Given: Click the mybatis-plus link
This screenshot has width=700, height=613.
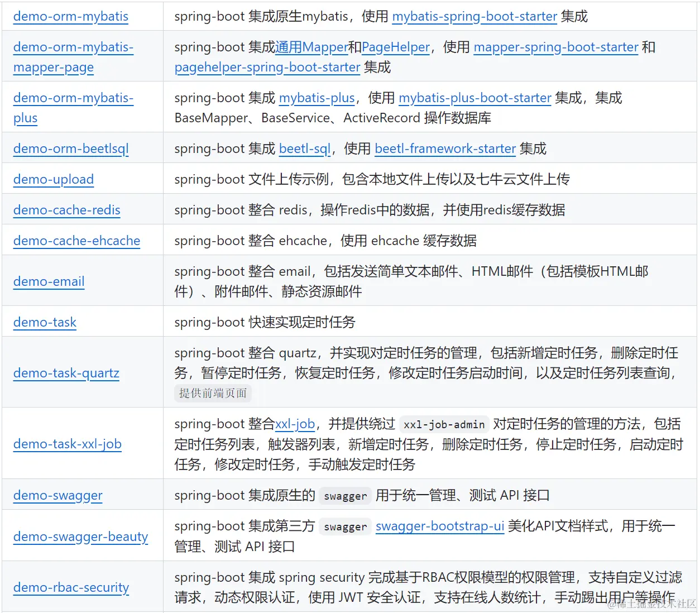Looking at the screenshot, I should pyautogui.click(x=317, y=98).
